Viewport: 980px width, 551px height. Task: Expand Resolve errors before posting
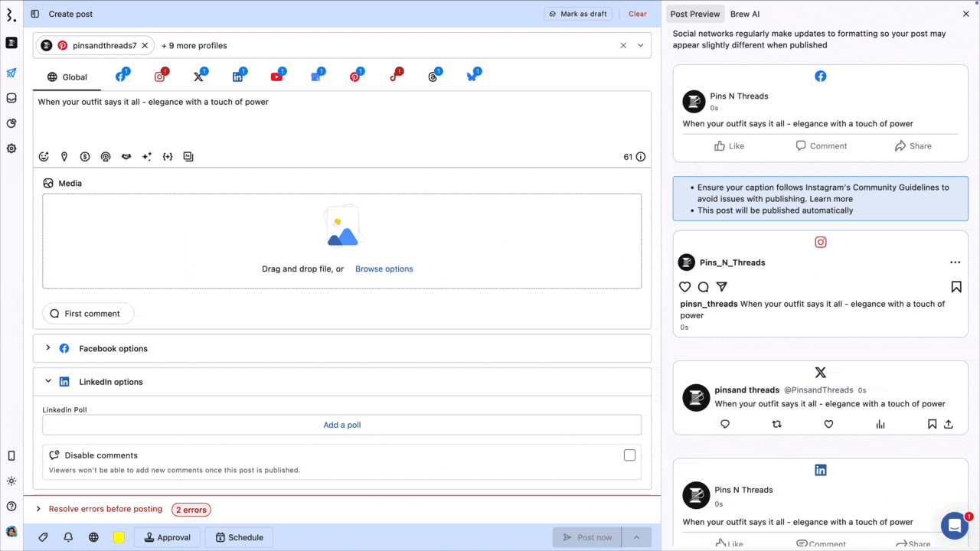tap(38, 509)
